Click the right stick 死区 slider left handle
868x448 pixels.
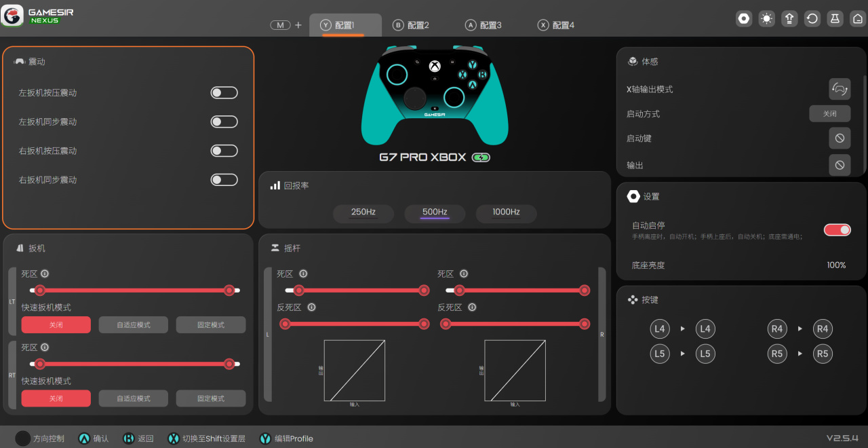tap(459, 290)
